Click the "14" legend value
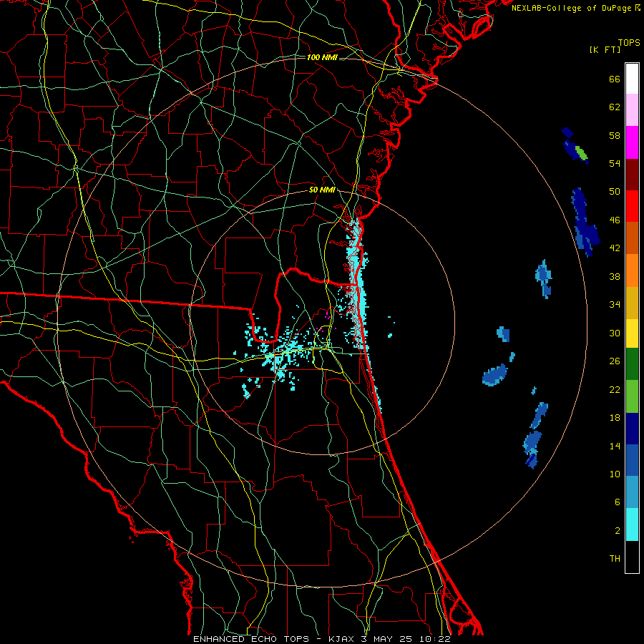 coord(615,446)
